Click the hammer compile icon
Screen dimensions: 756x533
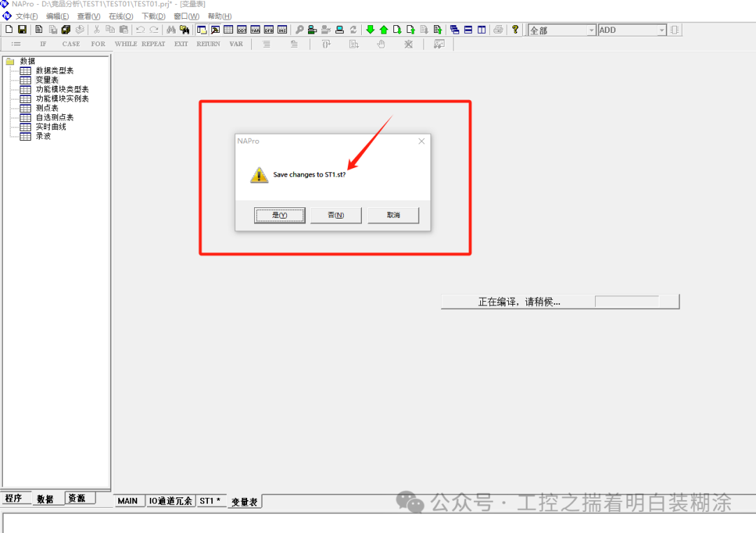click(x=216, y=30)
